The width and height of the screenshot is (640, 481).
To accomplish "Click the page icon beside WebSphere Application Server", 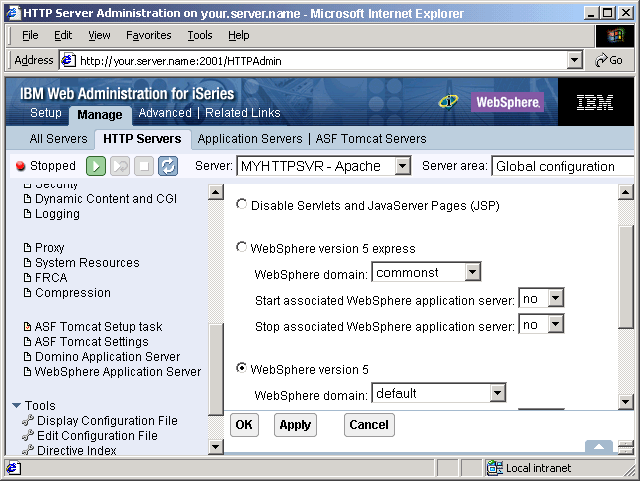I will click(27, 372).
